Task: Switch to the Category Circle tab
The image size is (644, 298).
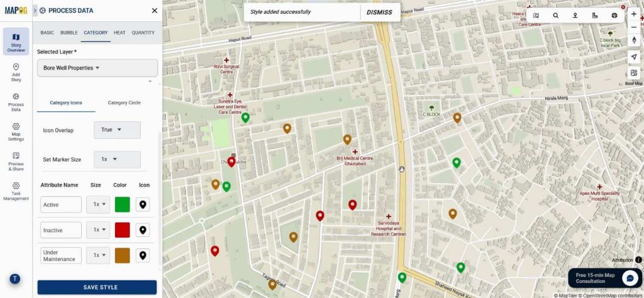Action: 124,102
